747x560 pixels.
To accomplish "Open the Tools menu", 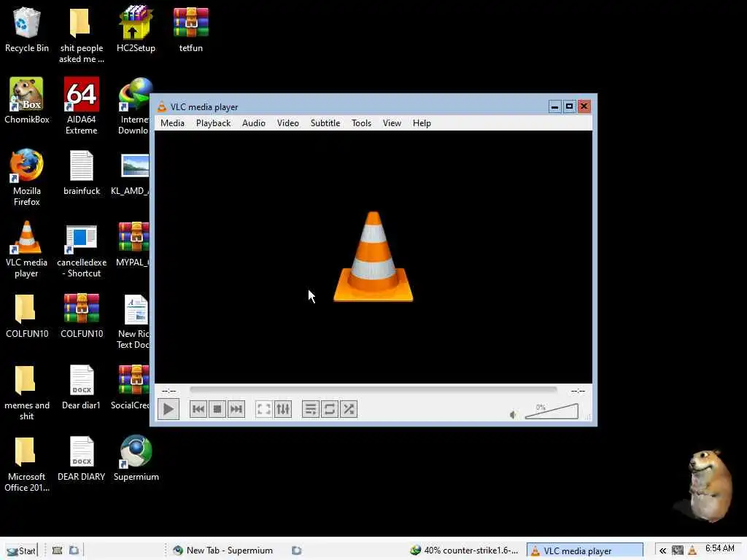I will pyautogui.click(x=361, y=122).
